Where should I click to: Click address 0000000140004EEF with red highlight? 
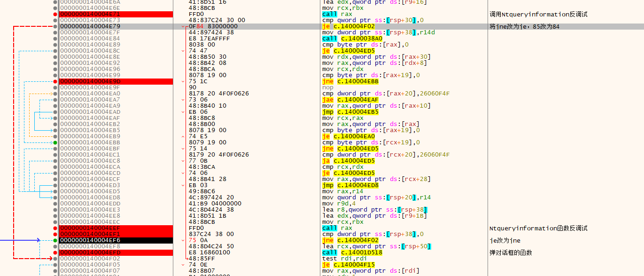coord(90,228)
